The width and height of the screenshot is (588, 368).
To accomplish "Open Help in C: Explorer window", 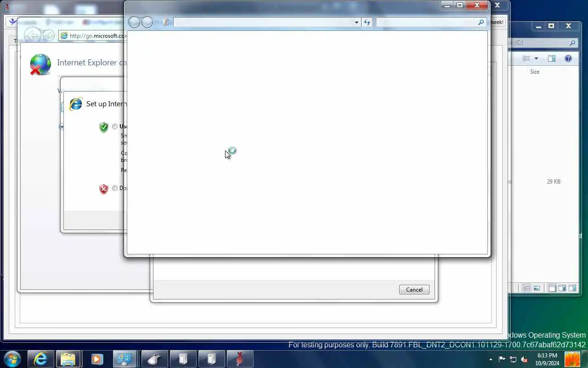I will (568, 58).
